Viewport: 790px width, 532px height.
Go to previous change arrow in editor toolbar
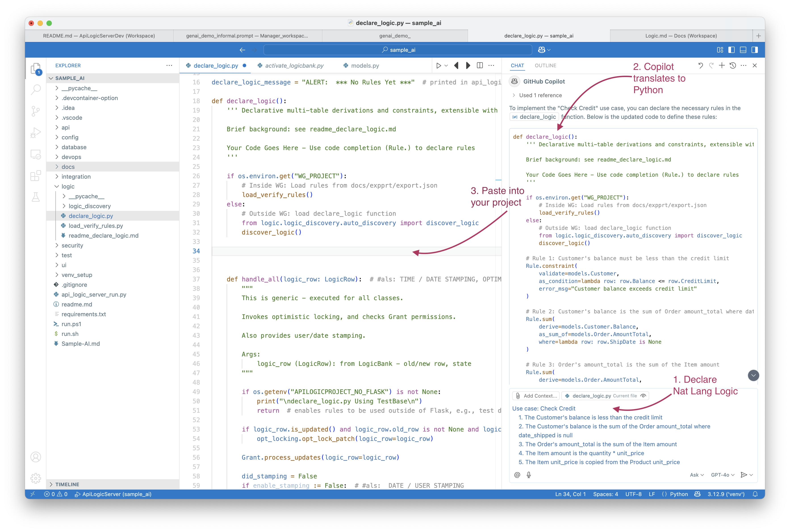click(457, 65)
